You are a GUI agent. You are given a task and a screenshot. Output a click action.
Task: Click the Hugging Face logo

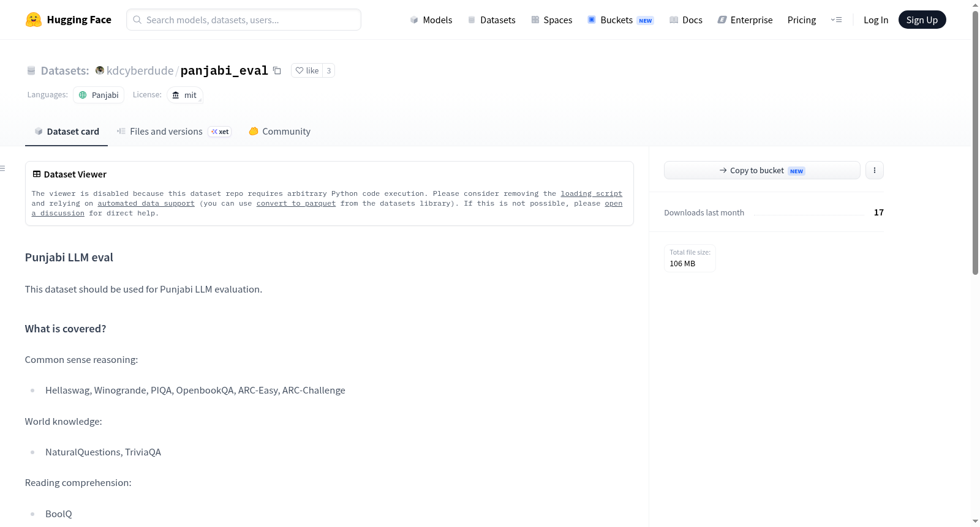pos(68,20)
